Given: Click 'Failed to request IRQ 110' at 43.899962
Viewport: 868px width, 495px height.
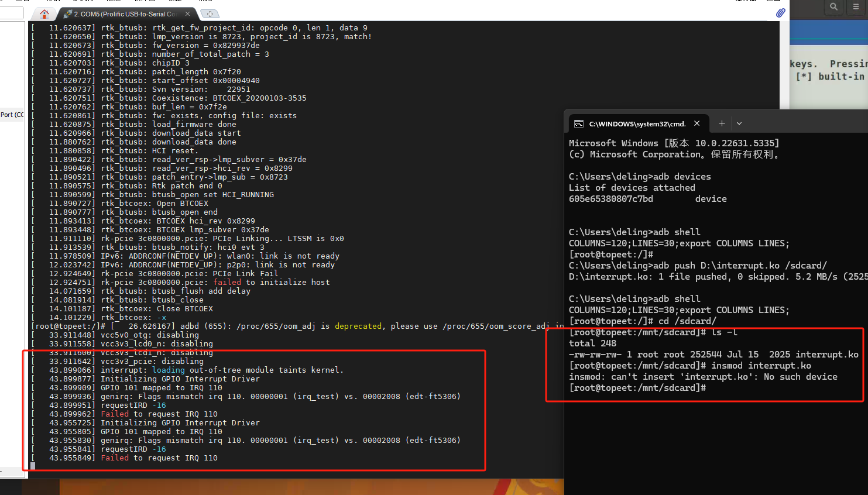Looking at the screenshot, I should click(x=124, y=414).
